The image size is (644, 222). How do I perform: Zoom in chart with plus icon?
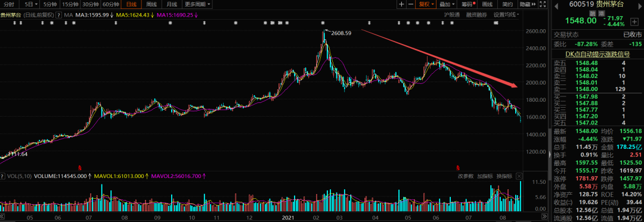click(401, 5)
